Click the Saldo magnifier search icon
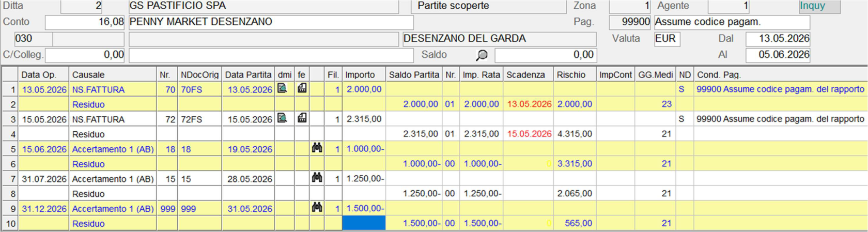 [482, 55]
